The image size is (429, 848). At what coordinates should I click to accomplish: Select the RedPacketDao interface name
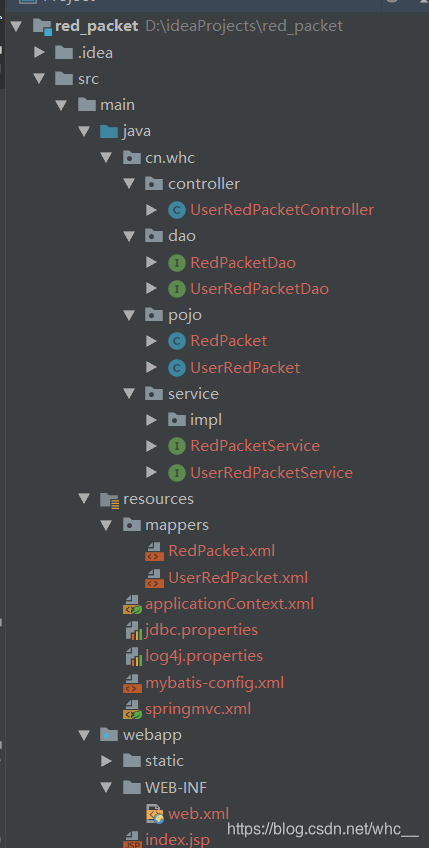[x=243, y=263]
